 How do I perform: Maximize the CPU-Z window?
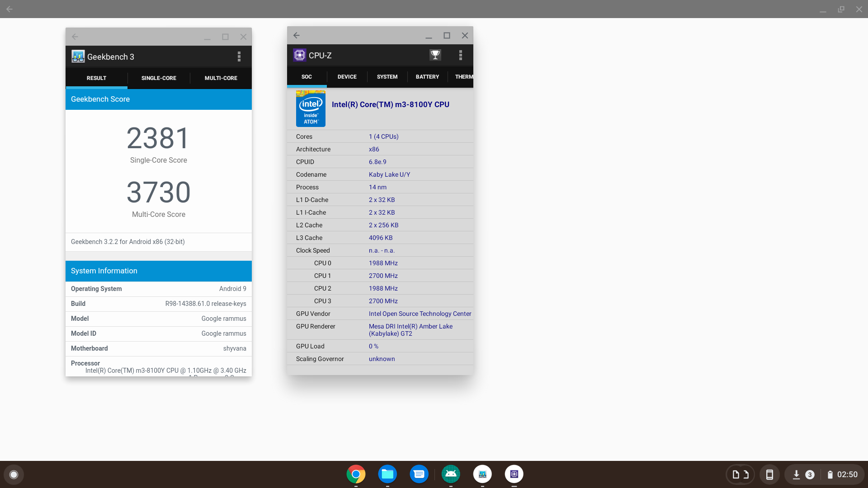(447, 35)
